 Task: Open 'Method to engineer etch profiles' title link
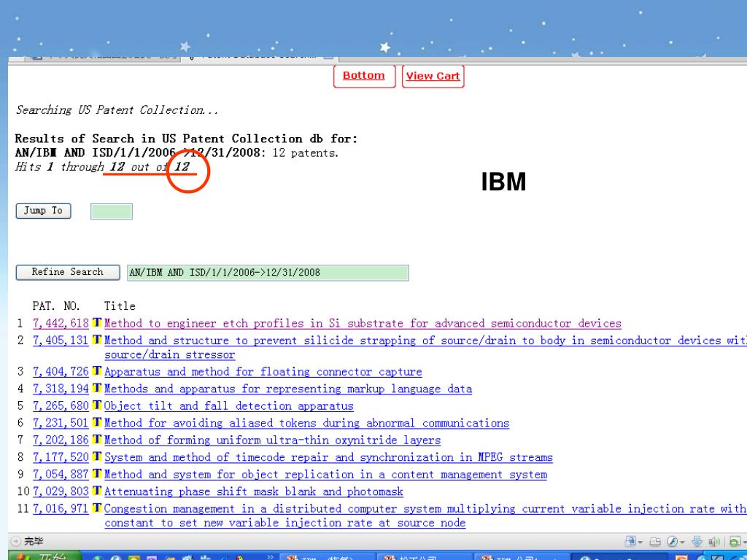click(x=363, y=323)
